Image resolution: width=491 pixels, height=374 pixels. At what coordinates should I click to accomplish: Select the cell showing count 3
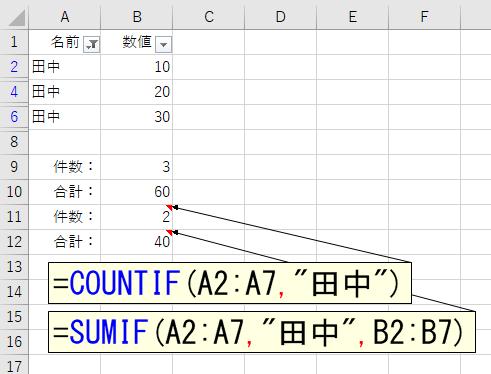coord(137,167)
